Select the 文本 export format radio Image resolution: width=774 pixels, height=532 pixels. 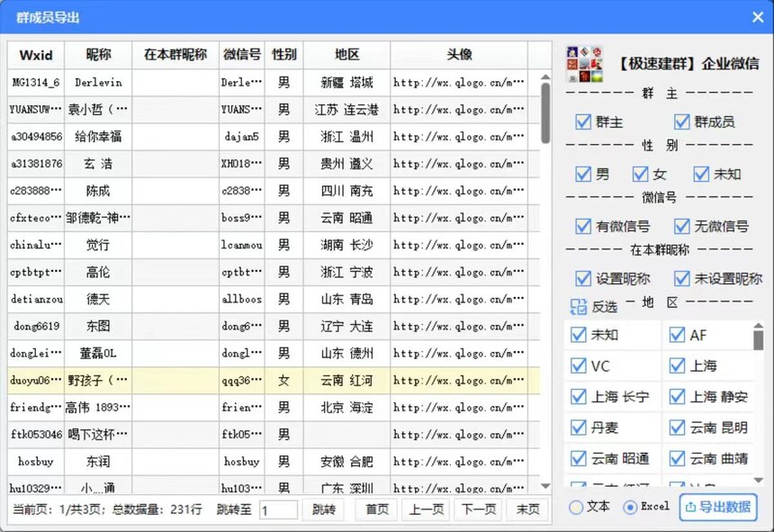pyautogui.click(x=576, y=507)
